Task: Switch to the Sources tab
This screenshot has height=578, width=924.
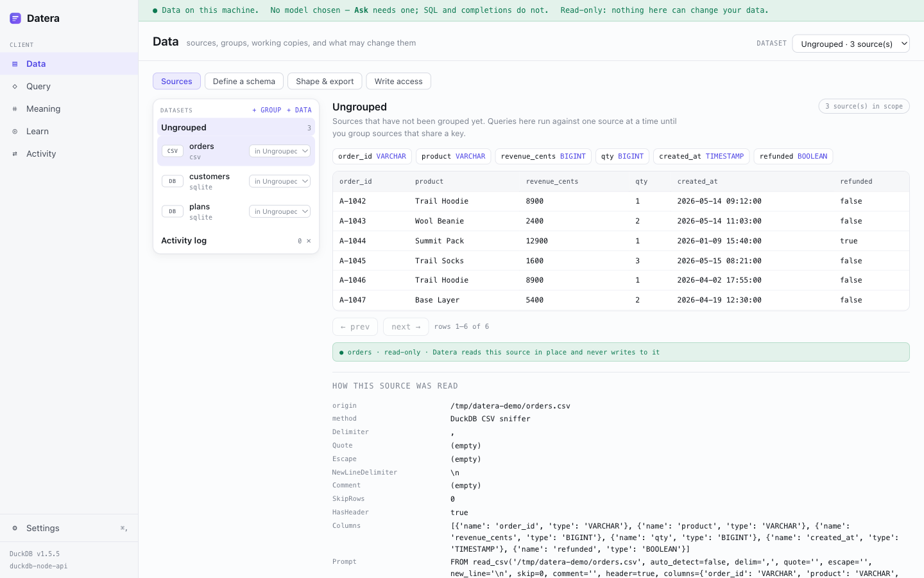Action: 176,81
